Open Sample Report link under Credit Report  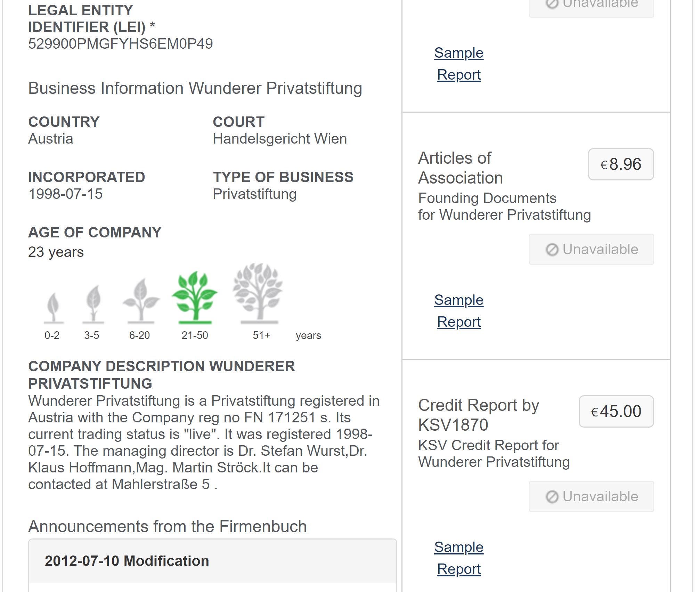459,558
